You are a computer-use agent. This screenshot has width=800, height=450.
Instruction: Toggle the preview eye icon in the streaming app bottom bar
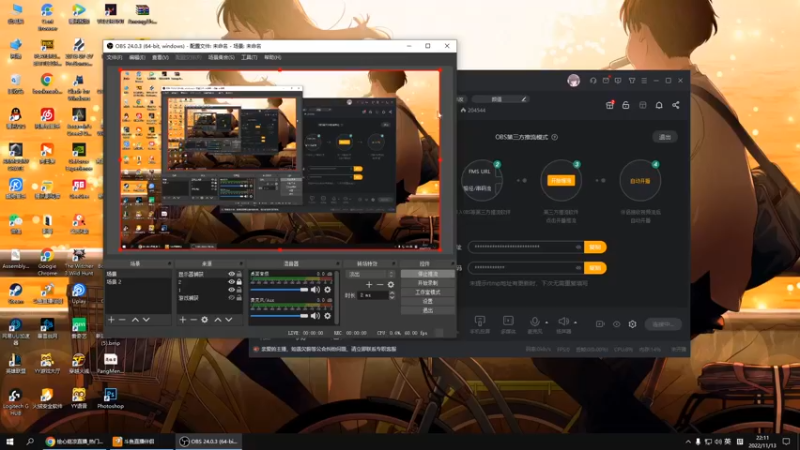click(616, 324)
